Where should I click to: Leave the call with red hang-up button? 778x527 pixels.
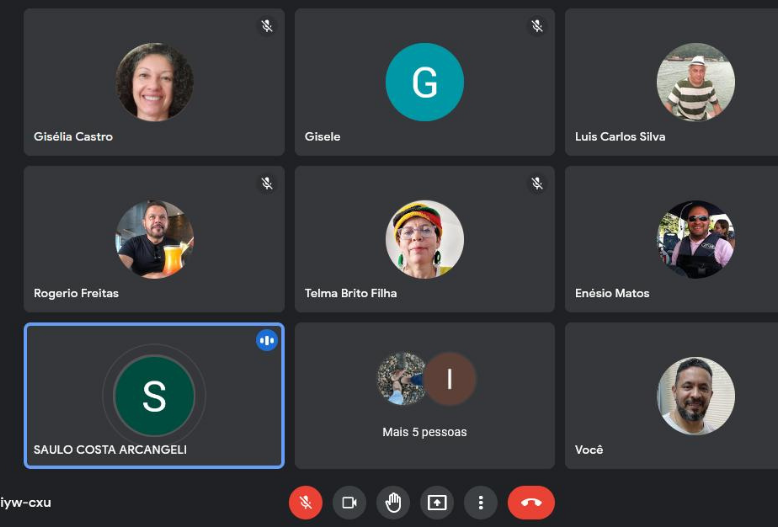tap(530, 502)
